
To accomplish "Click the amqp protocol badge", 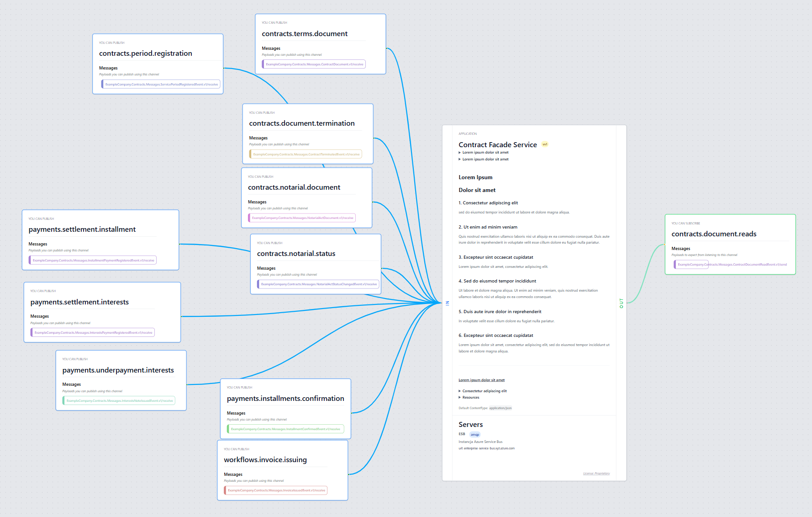I will click(475, 435).
